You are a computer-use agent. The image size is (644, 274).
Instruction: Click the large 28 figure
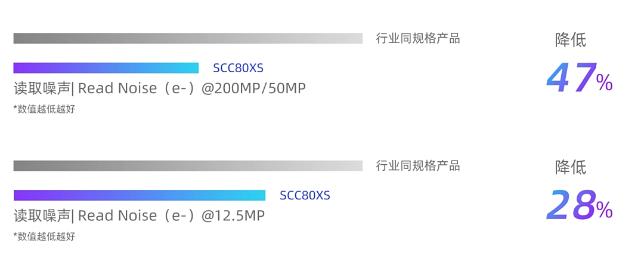pyautogui.click(x=571, y=206)
